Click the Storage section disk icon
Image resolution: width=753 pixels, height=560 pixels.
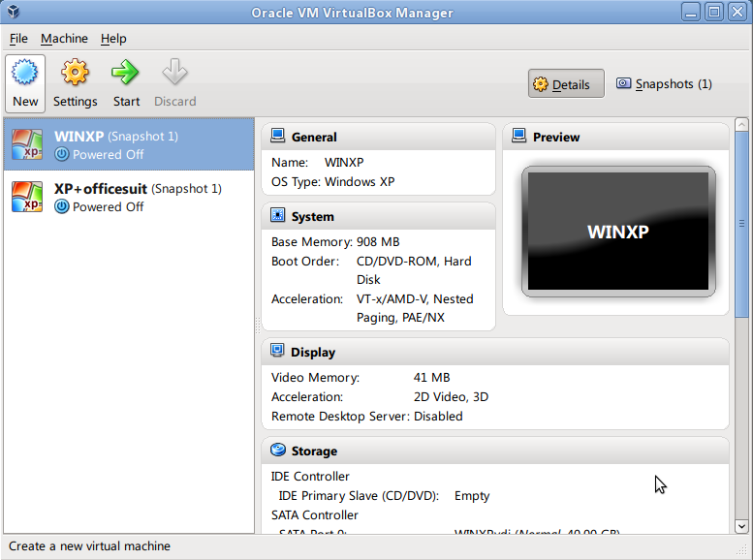(x=277, y=450)
